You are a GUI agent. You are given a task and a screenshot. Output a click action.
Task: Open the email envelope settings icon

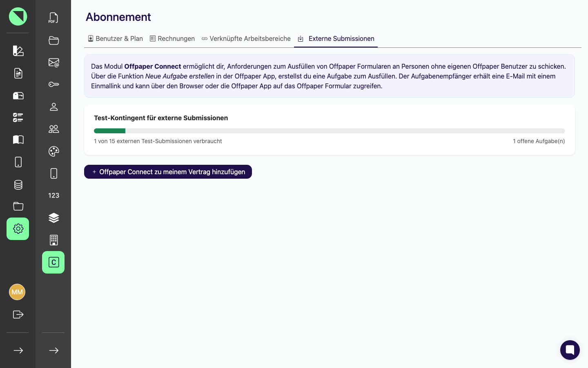(x=53, y=62)
